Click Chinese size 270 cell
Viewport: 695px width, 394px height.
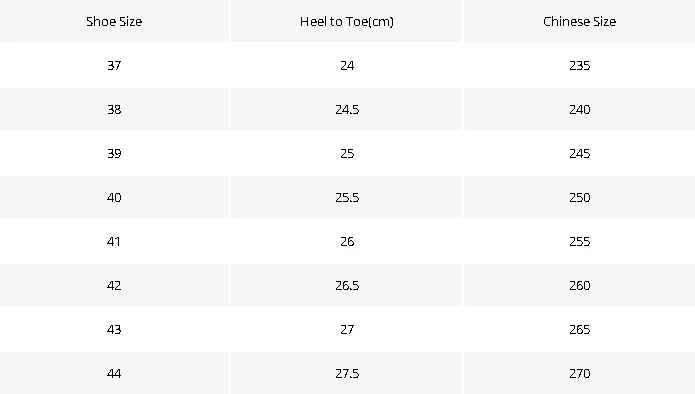coord(579,374)
